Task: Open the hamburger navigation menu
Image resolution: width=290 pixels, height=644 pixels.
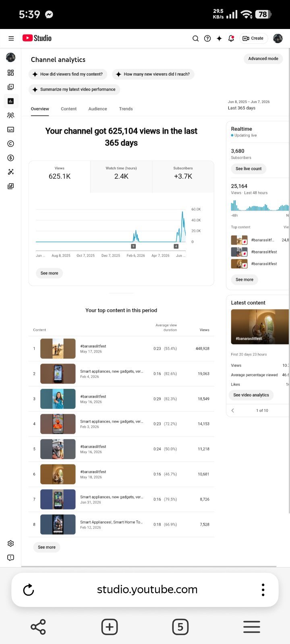Action: 11,38
